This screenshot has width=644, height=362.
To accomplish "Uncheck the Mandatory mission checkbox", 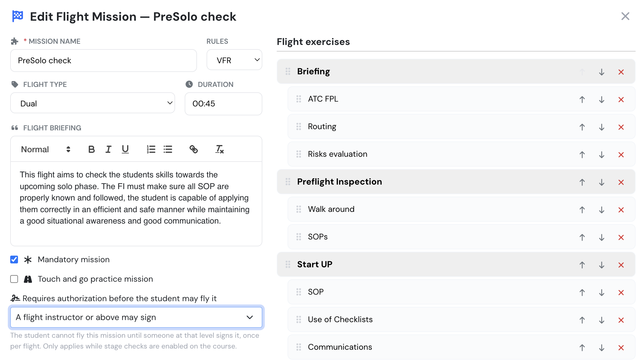I will (x=14, y=260).
